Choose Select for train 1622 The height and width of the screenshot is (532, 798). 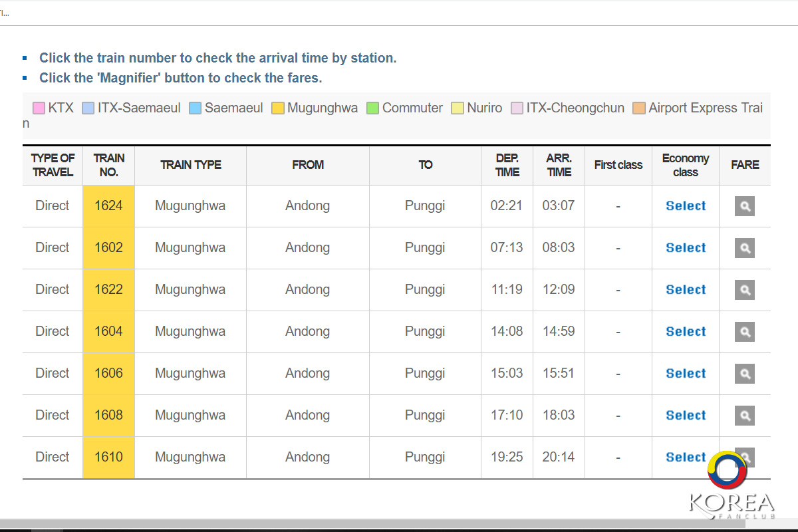coord(686,290)
